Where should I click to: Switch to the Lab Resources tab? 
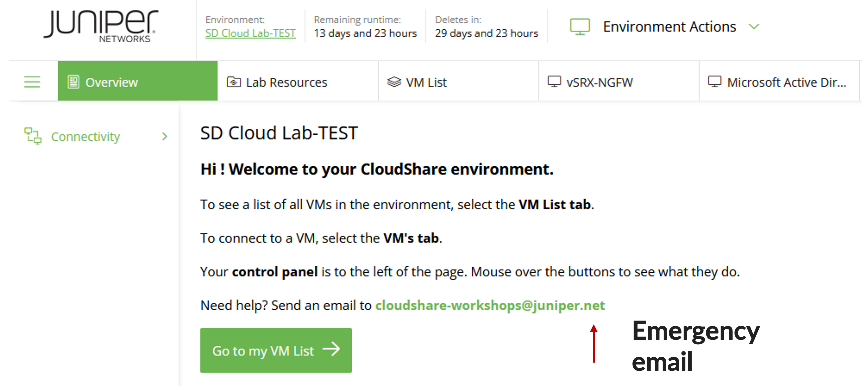(286, 82)
